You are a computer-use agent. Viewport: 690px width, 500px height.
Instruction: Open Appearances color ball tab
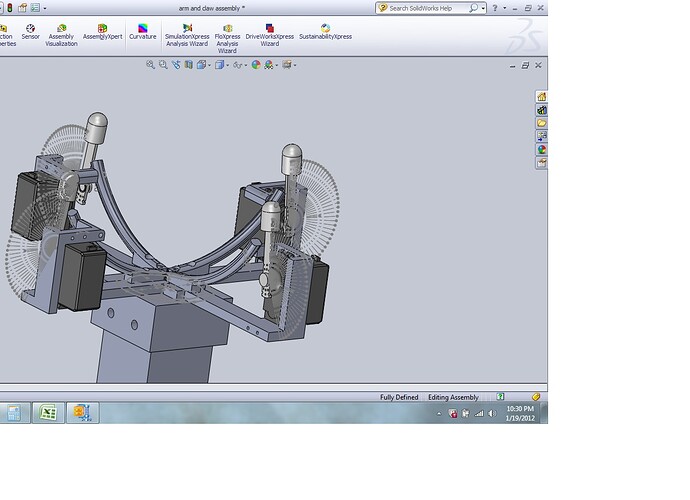click(x=542, y=149)
